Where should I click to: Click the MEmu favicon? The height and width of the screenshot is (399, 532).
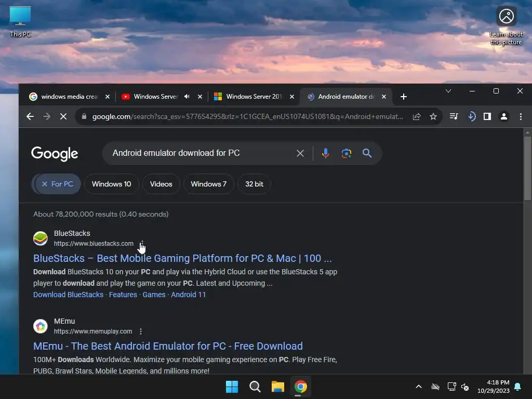[41, 326]
